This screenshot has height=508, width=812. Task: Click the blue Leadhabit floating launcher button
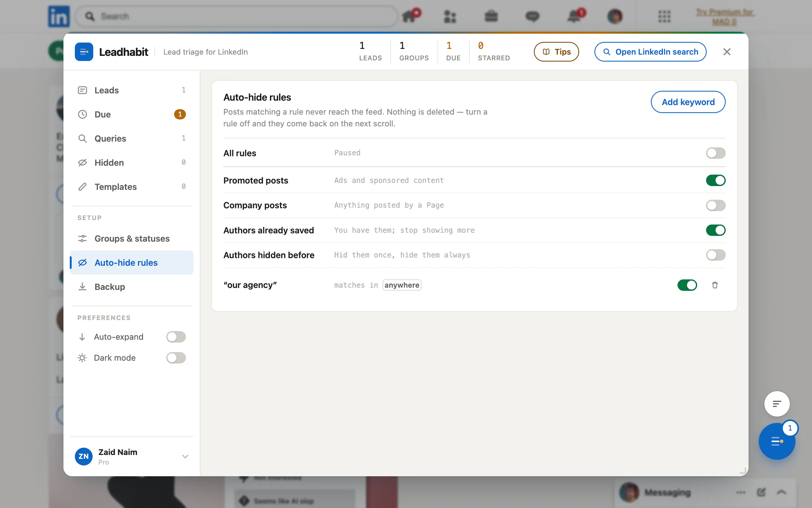coord(777,441)
